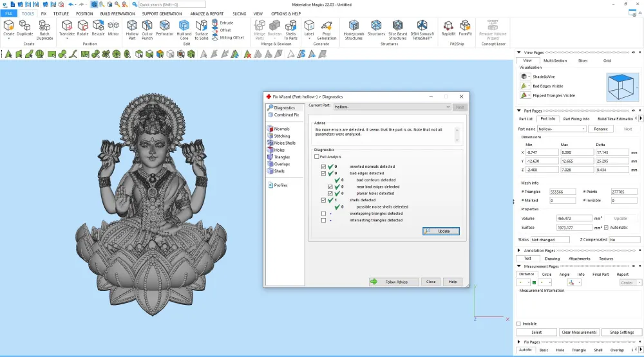Open the FIX ribbon tab

click(x=44, y=14)
